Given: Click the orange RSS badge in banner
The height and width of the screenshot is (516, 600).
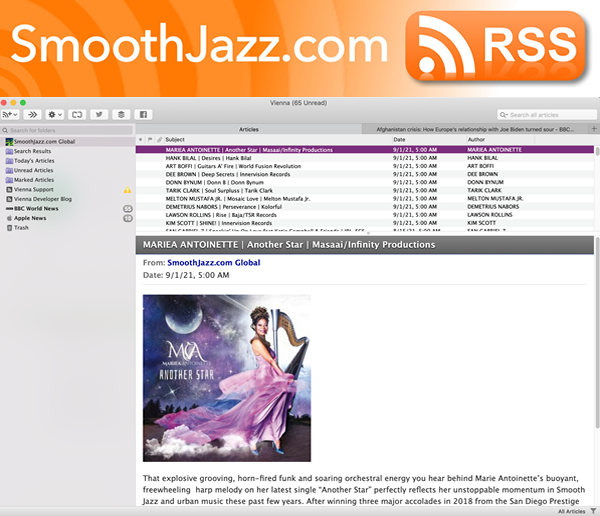Looking at the screenshot, I should [x=496, y=46].
